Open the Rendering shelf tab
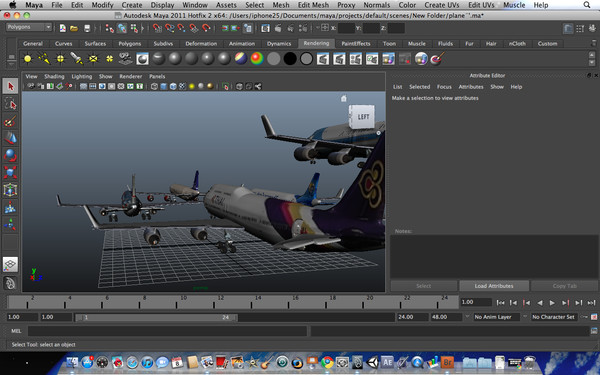 (x=316, y=43)
